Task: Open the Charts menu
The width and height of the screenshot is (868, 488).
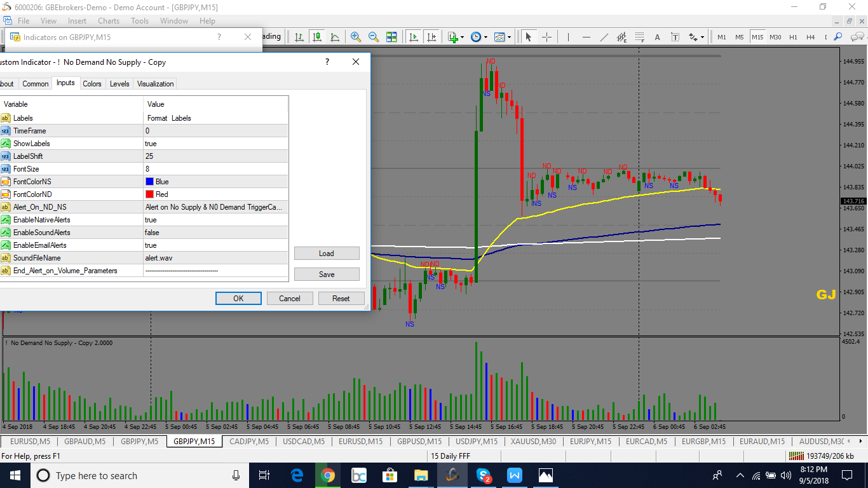Action: [109, 21]
